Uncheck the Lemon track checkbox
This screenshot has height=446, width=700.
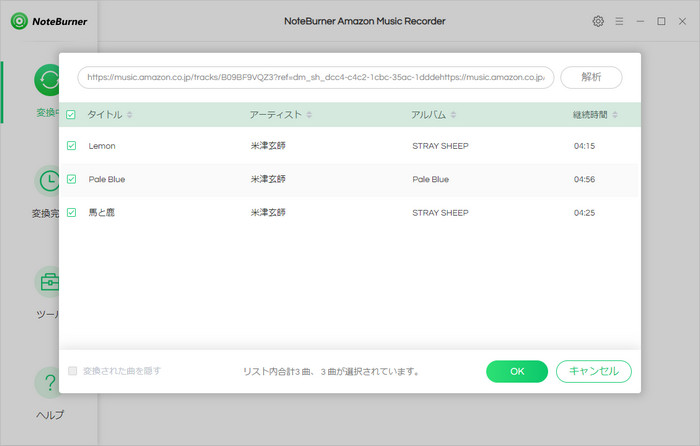coord(71,146)
